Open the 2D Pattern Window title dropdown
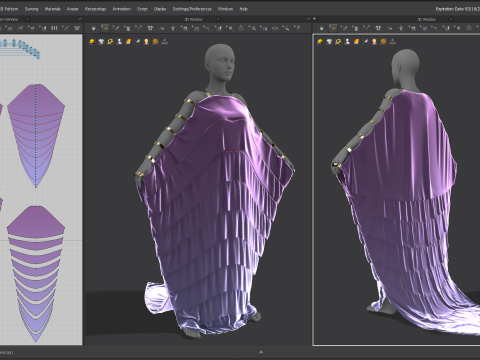Screen dimensions: 480x360 [27, 19]
